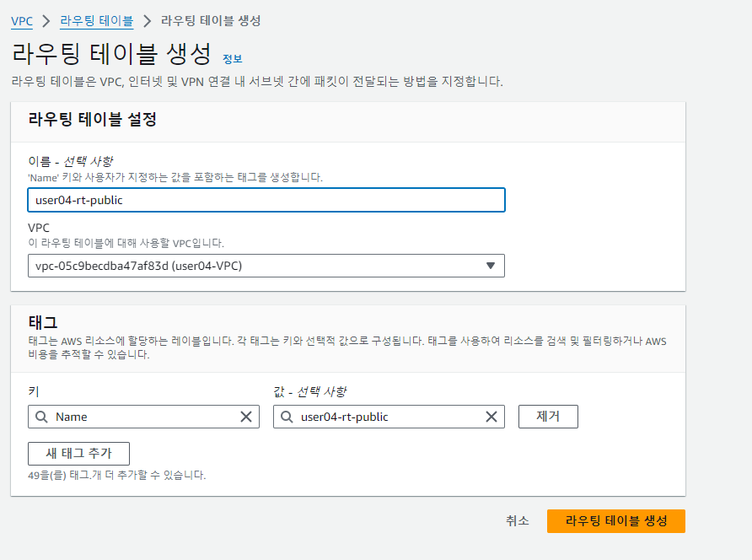Click 라우팅 테이블 생성 orange button

(616, 521)
